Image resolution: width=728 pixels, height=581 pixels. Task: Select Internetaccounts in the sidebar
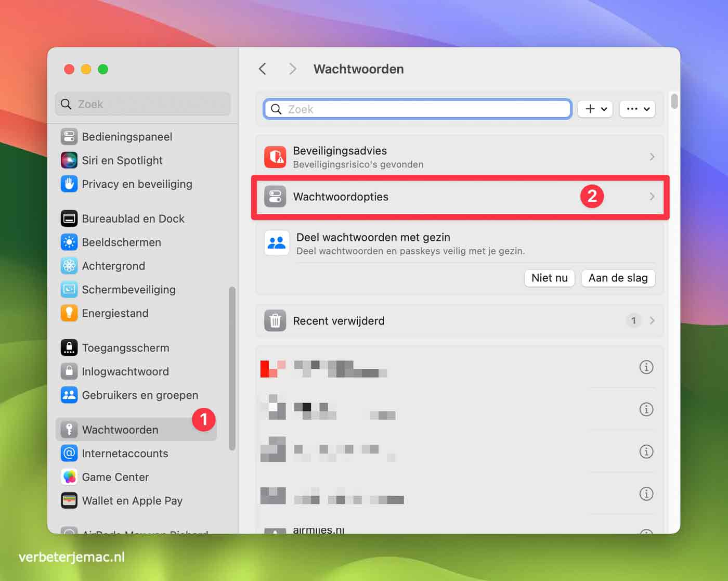click(125, 453)
